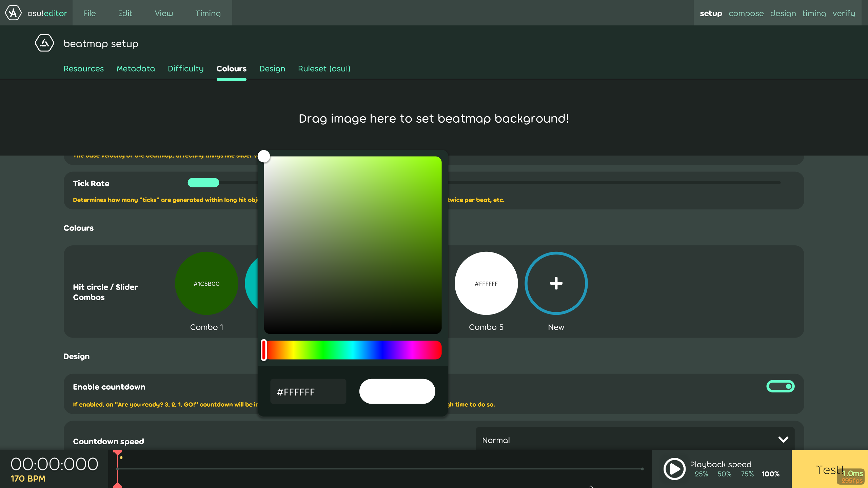This screenshot has width=868, height=488.
Task: Click the osu!editor logo icon
Action: 13,13
